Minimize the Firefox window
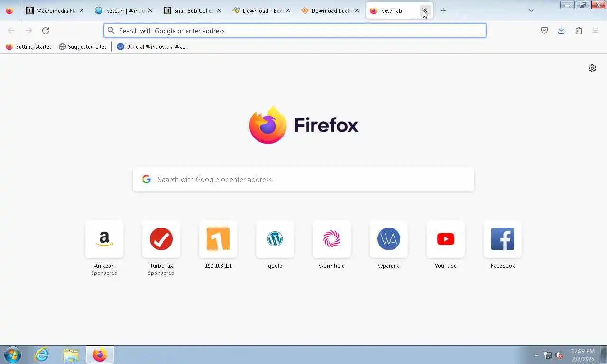 567,5
